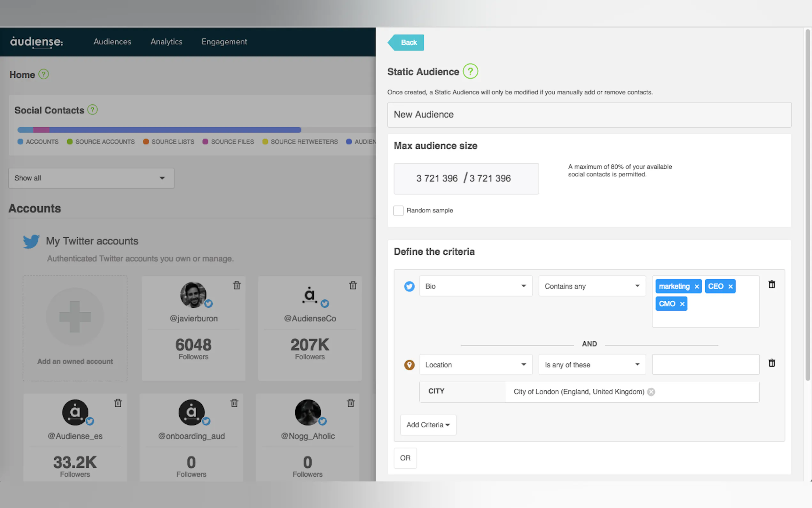Delete the @javierburon account trash icon
The image size is (812, 508).
pyautogui.click(x=237, y=285)
